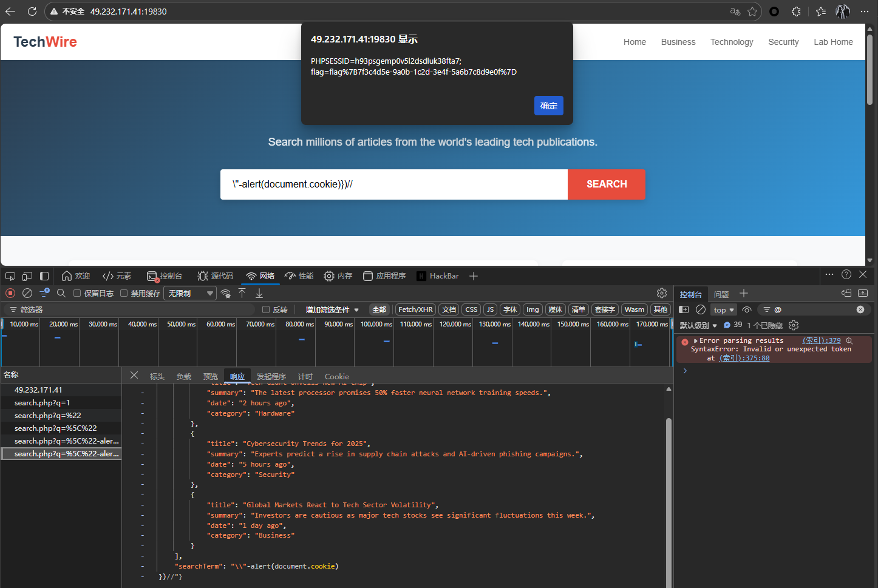878x588 pixels.
Task: Open the 无限制 throttling dropdown
Action: 191,293
